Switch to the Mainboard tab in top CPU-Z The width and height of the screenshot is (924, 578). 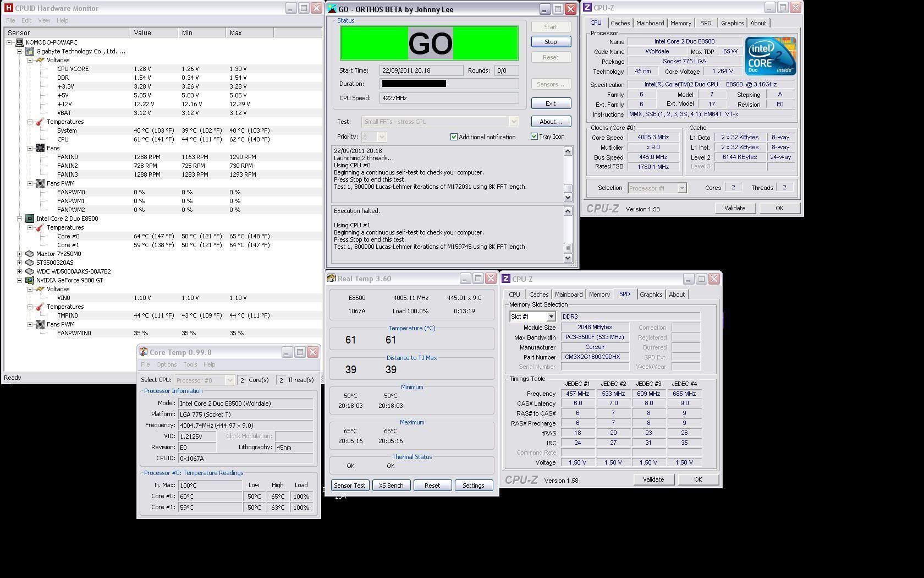[650, 23]
